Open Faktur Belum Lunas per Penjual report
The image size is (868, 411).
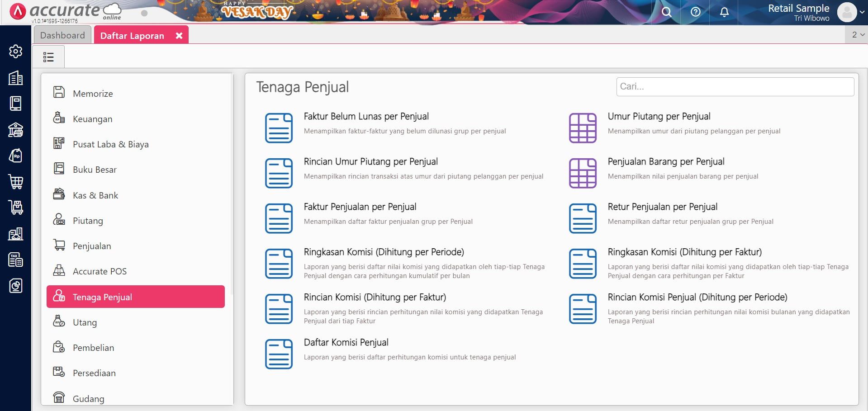[x=366, y=117]
